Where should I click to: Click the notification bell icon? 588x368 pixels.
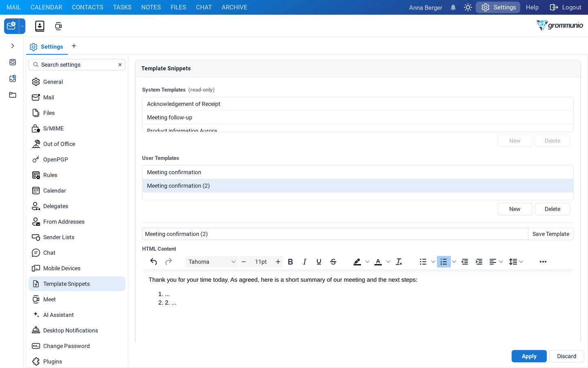tap(453, 7)
